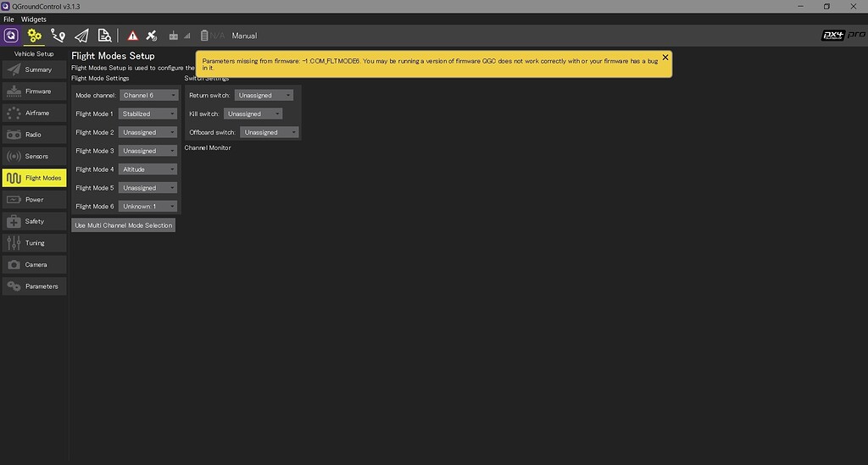The height and width of the screenshot is (465, 868).
Task: Dismiss the yellow parameters missing warning
Action: 665,58
